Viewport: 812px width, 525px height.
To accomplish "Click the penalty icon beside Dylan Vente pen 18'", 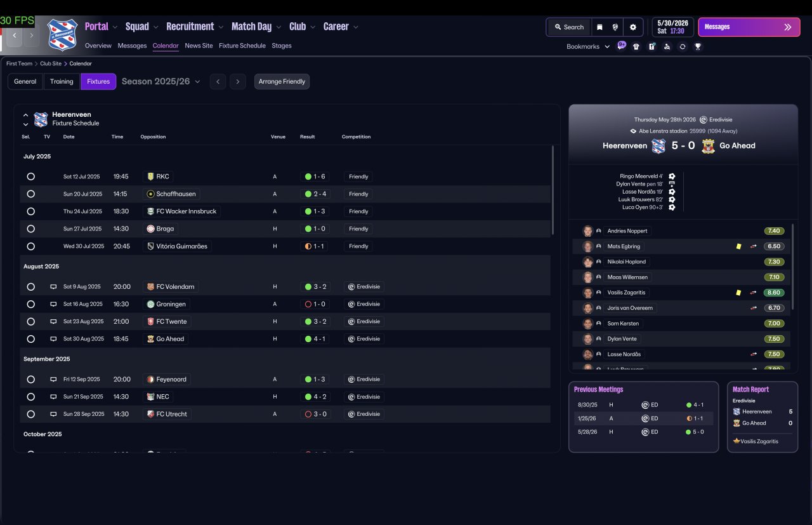I will [672, 184].
